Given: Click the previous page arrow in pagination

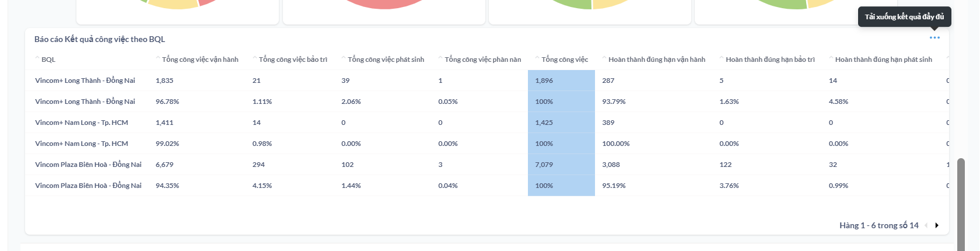Looking at the screenshot, I should click(926, 225).
